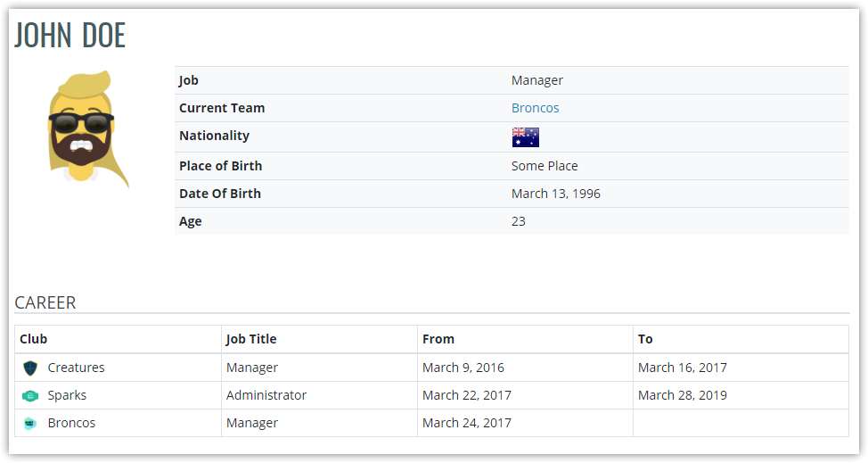Click the Creatures club shield icon
The height and width of the screenshot is (463, 868).
coord(30,368)
